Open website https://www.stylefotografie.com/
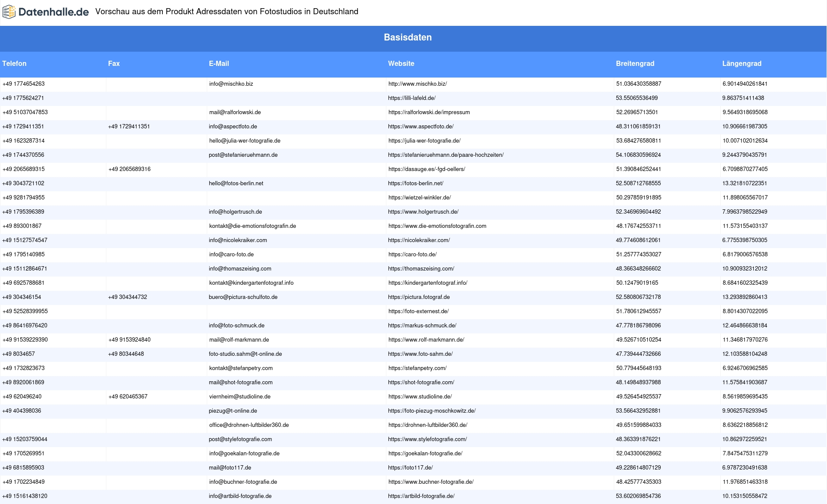This screenshot has width=827, height=504. 428,439
